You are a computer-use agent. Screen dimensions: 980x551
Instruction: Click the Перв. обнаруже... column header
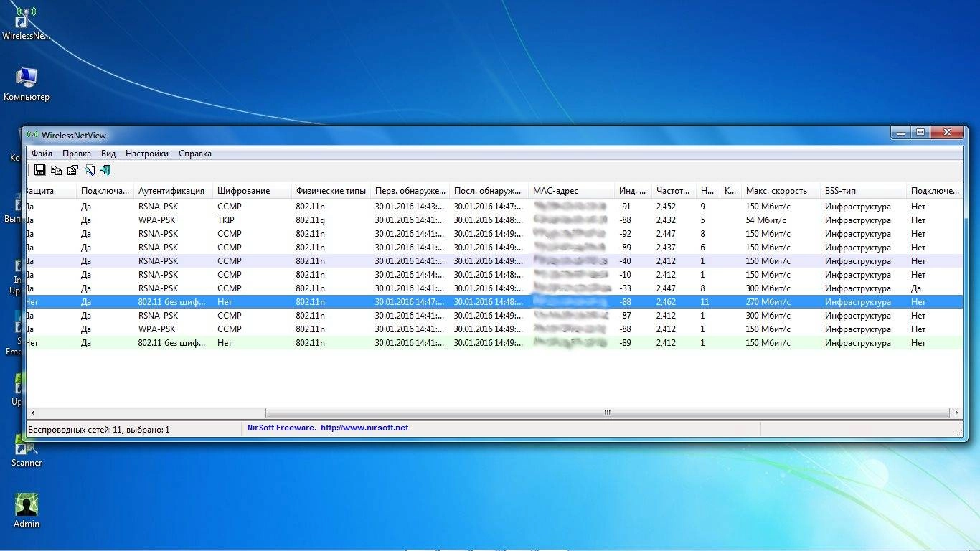(x=410, y=191)
